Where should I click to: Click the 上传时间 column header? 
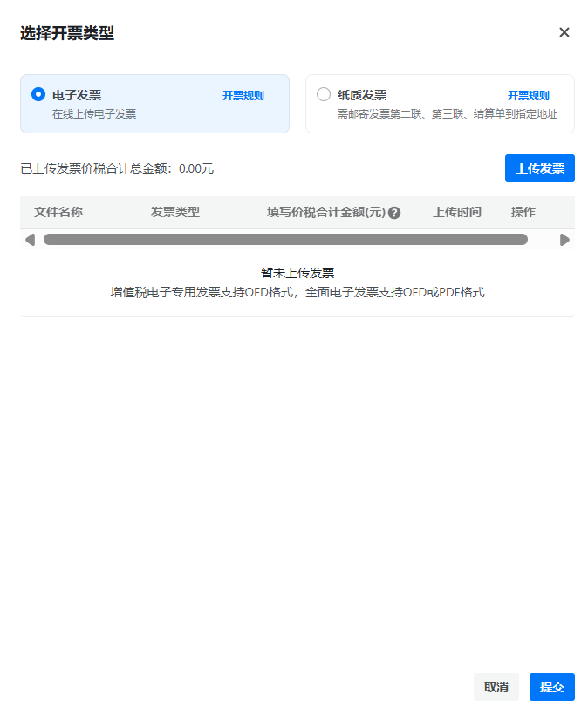[x=457, y=212]
